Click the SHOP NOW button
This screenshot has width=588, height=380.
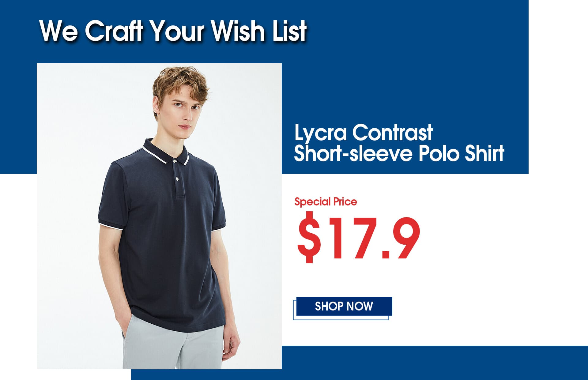[x=344, y=306]
